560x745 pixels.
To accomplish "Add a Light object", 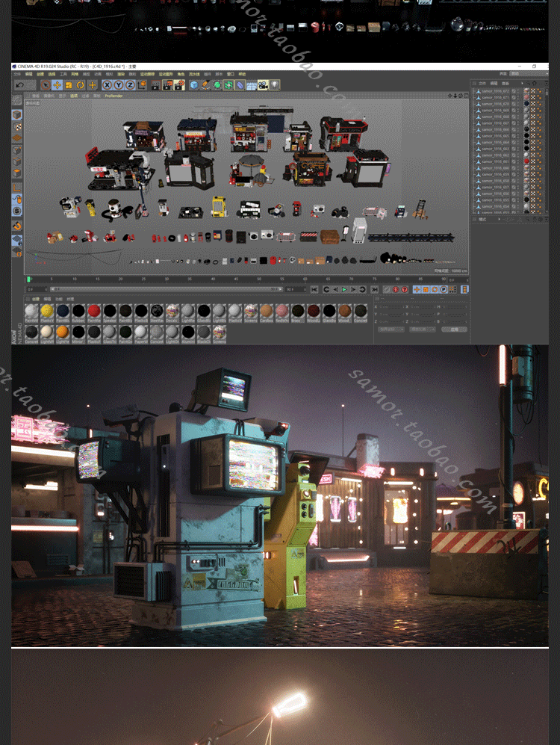I will point(274,85).
